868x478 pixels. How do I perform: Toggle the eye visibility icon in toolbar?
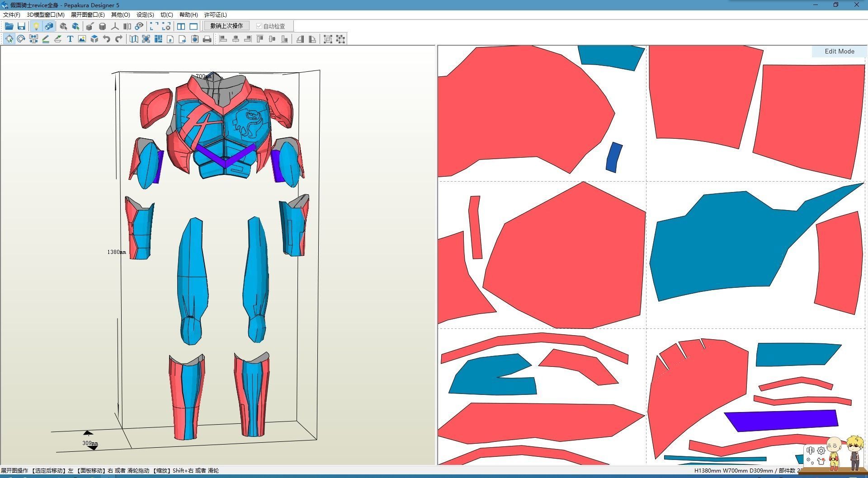click(x=139, y=26)
